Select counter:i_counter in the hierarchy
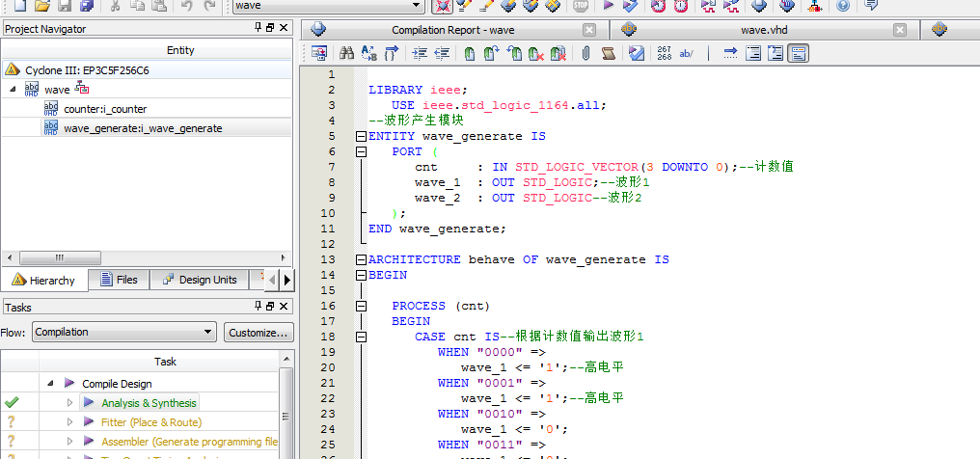 pyautogui.click(x=105, y=109)
